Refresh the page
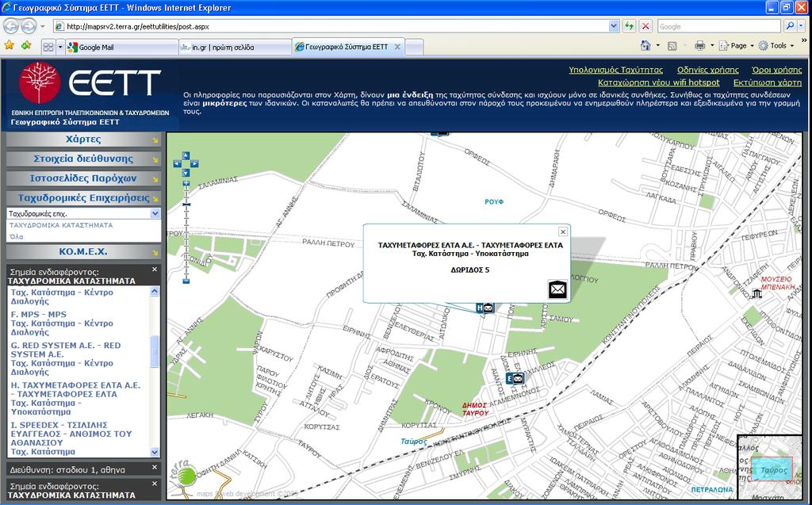 click(x=629, y=26)
